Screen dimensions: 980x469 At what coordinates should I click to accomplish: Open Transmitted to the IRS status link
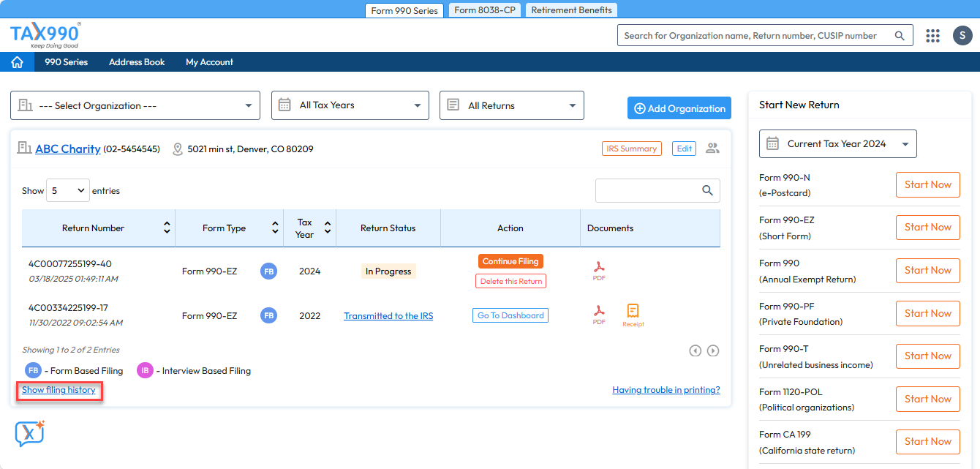pos(388,316)
